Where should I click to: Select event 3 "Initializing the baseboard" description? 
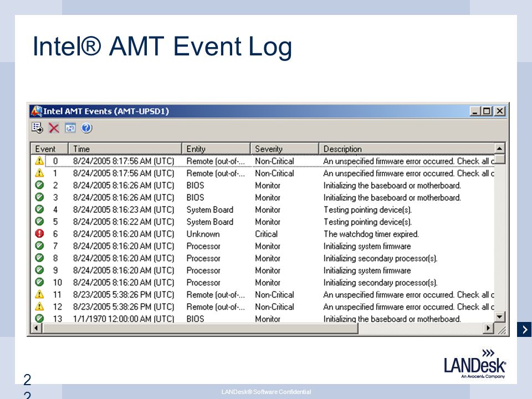392,197
